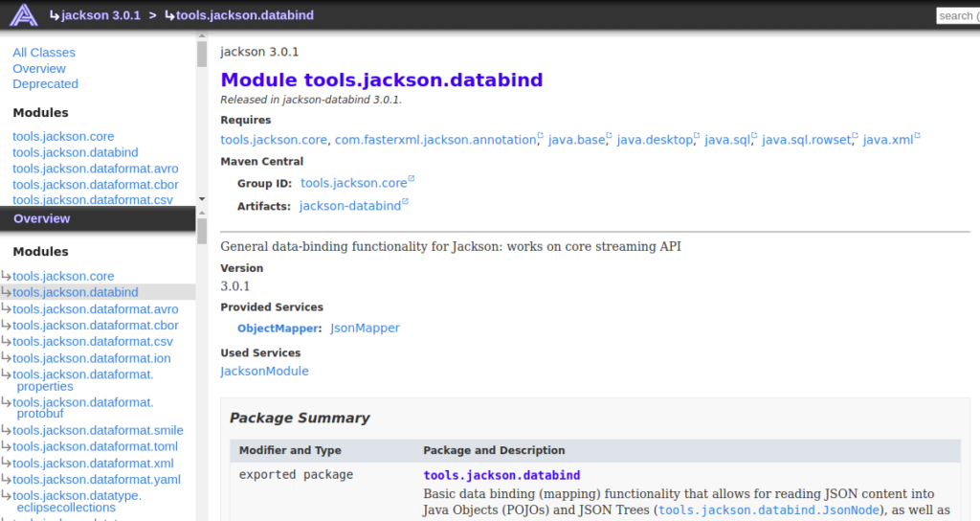Open java.sql.rowset required module link
The height and width of the screenshot is (521, 980).
coord(806,140)
